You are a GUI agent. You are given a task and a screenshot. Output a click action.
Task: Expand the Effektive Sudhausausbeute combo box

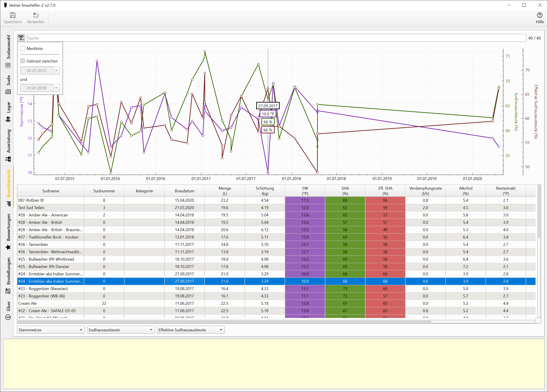pyautogui.click(x=191, y=330)
